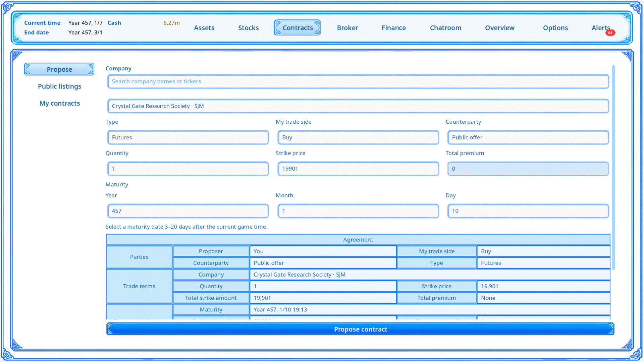
Task: Open My trade side dropdown showing Buy
Action: click(x=358, y=137)
